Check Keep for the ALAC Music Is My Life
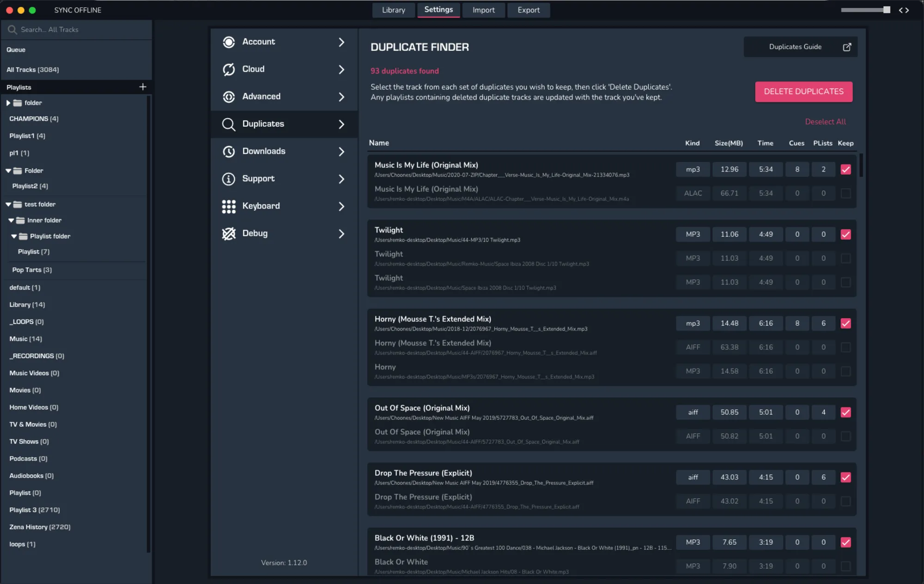Viewport: 924px width, 584px height. tap(845, 193)
